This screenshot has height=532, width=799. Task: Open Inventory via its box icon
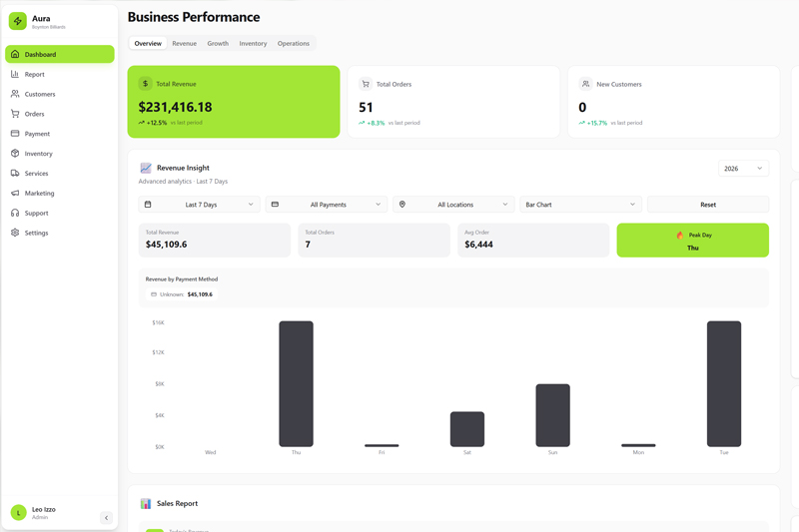(x=15, y=154)
